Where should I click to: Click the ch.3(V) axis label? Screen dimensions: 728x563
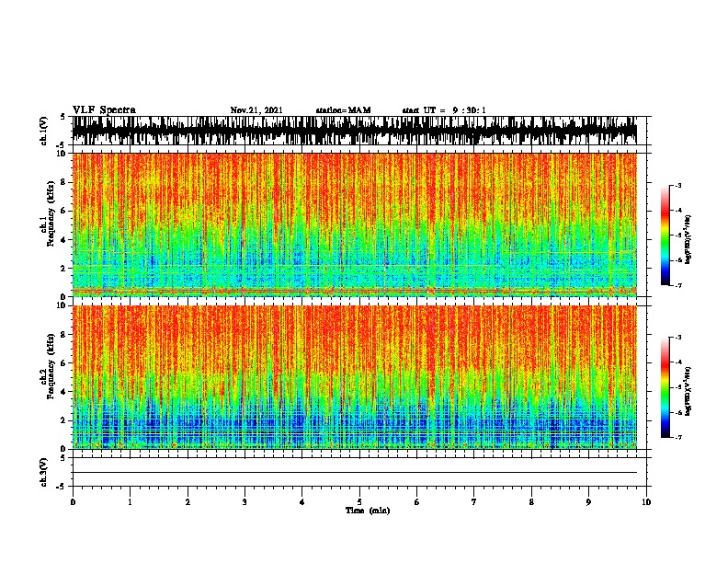pos(44,472)
